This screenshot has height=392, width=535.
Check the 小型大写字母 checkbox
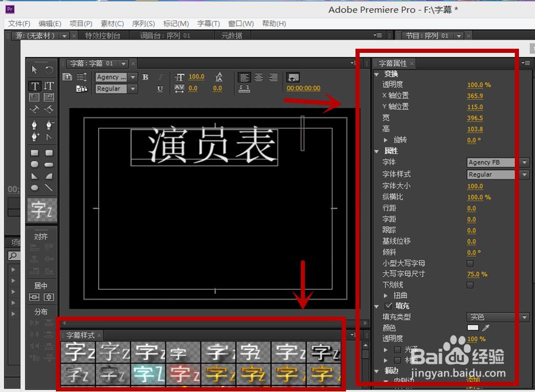click(x=470, y=264)
